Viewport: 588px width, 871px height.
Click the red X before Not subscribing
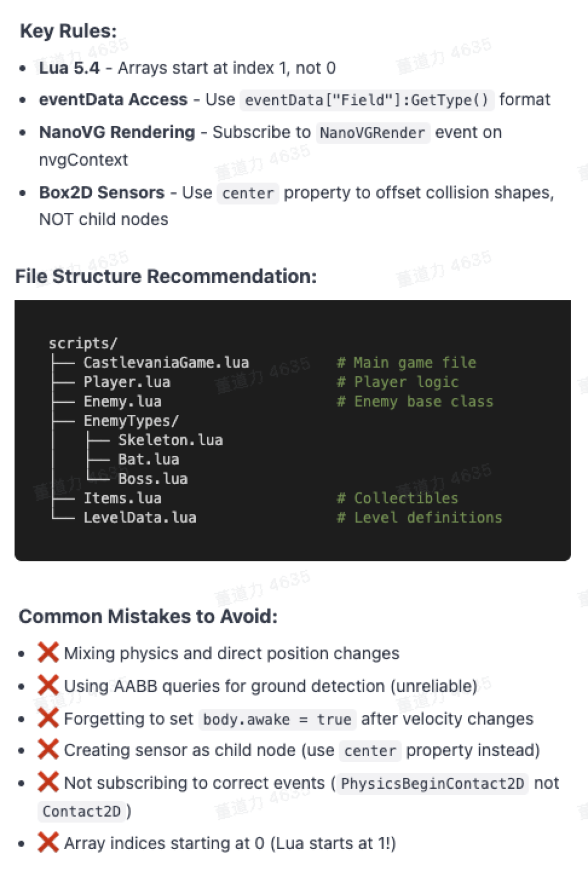pos(48,782)
